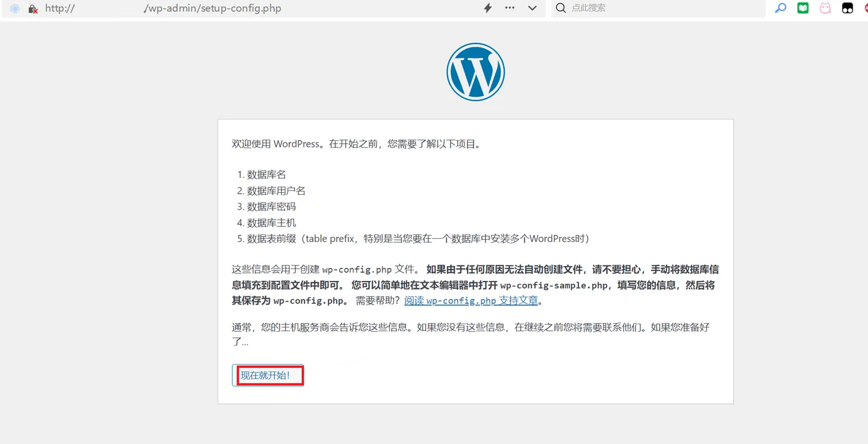Click the magnifier icon in search box
The width and height of the screenshot is (868, 444).
coord(561,8)
